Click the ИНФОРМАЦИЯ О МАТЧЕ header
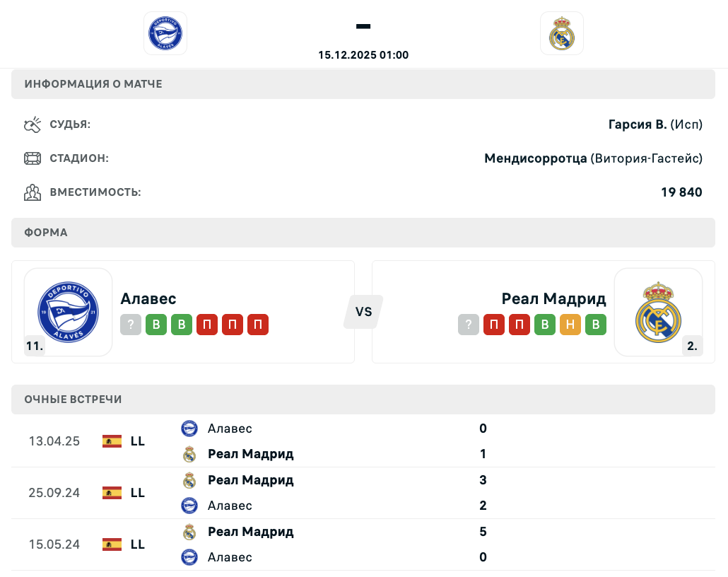 [93, 84]
